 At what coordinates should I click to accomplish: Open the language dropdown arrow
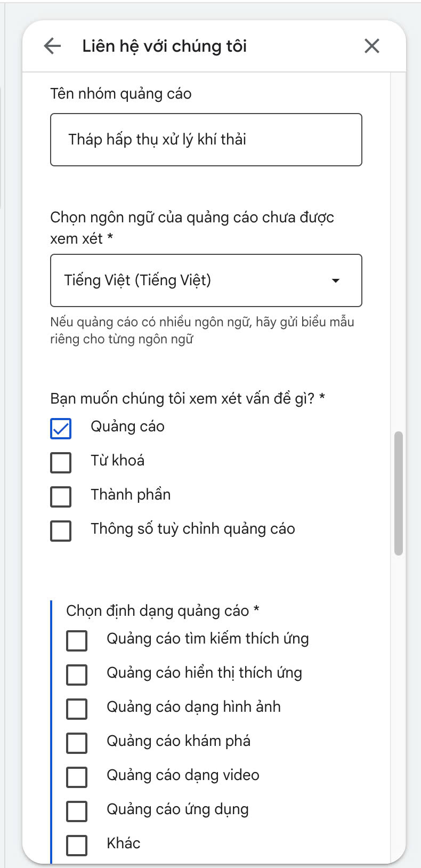point(336,280)
